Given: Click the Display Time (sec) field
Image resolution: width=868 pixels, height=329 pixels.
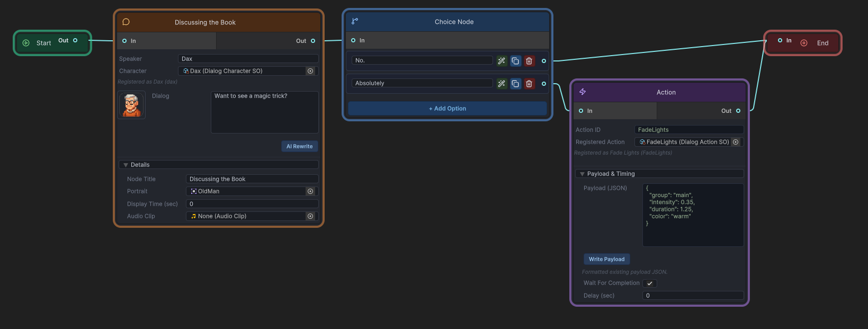Looking at the screenshot, I should (253, 204).
